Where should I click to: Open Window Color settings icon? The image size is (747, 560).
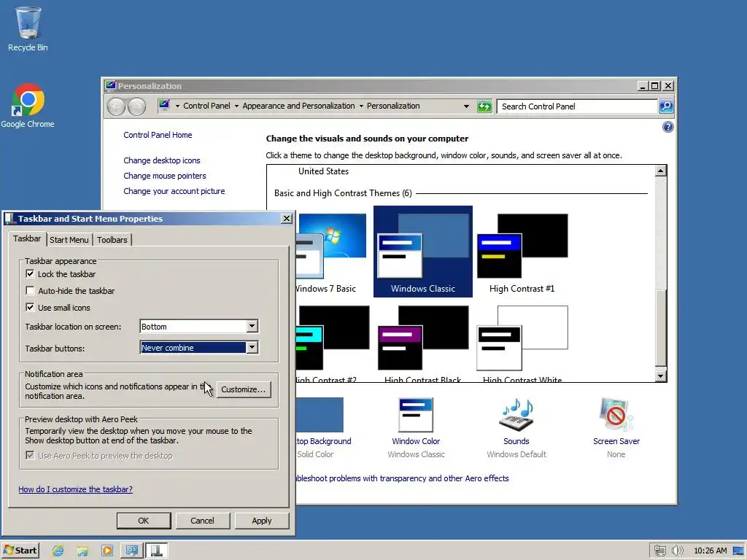tap(416, 415)
